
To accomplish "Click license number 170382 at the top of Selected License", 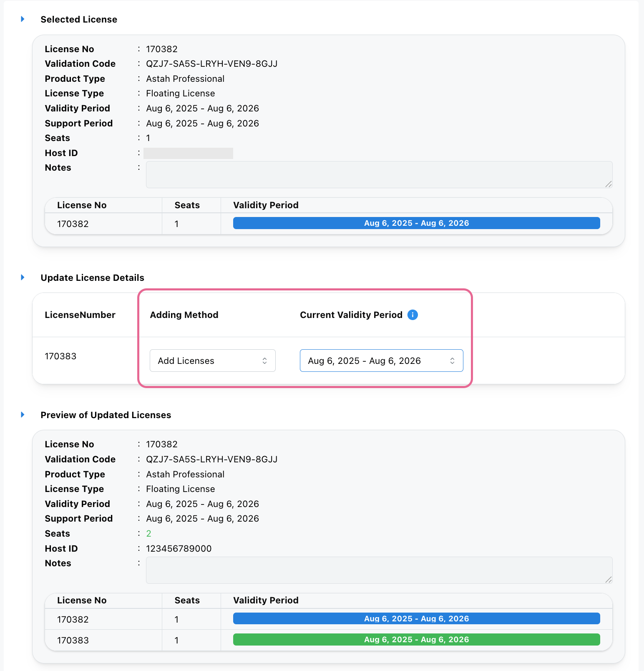I will tap(162, 49).
